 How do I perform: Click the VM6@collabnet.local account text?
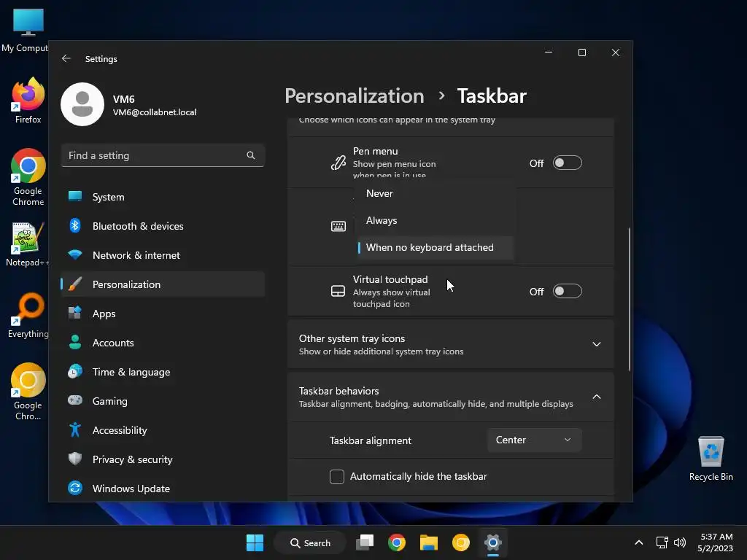pyautogui.click(x=155, y=112)
